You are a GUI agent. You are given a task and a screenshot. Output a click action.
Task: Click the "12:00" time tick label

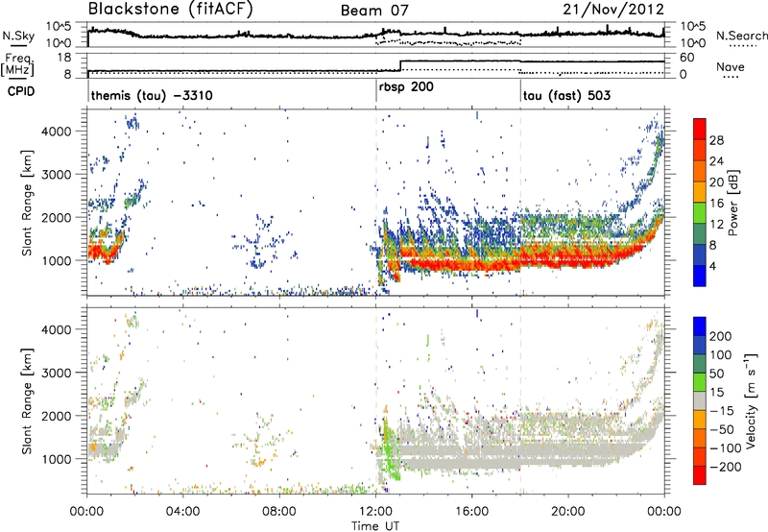(375, 512)
